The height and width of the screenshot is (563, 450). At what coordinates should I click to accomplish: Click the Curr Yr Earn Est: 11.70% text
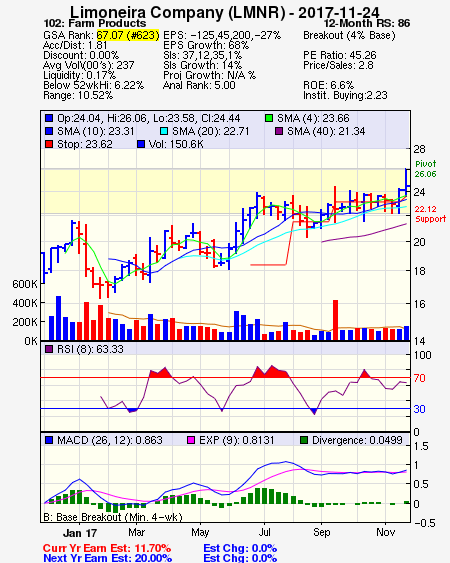pyautogui.click(x=107, y=548)
